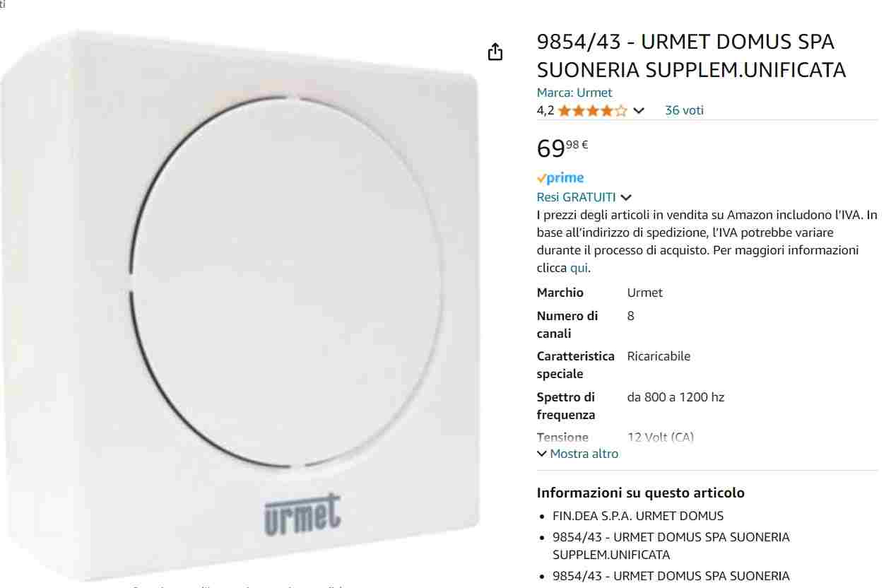Expand the Resi GRATUITI details
891x588 pixels.
(x=577, y=197)
